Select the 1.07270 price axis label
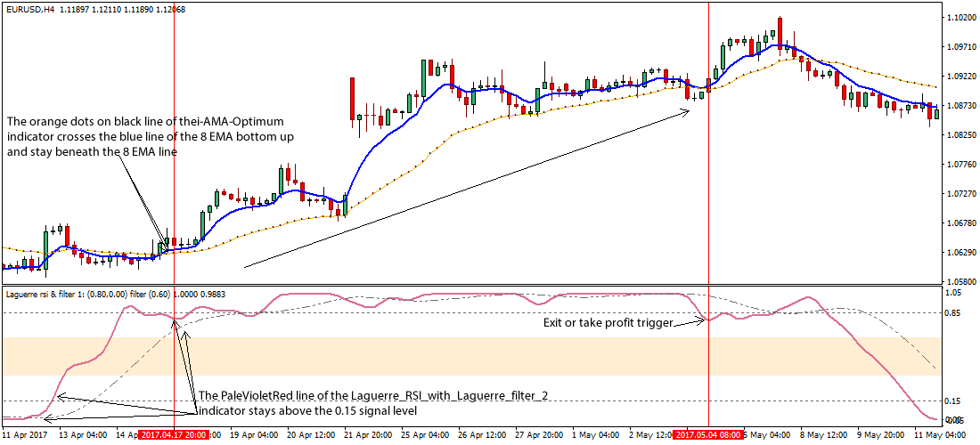Viewport: 980px width, 445px height. pyautogui.click(x=963, y=194)
